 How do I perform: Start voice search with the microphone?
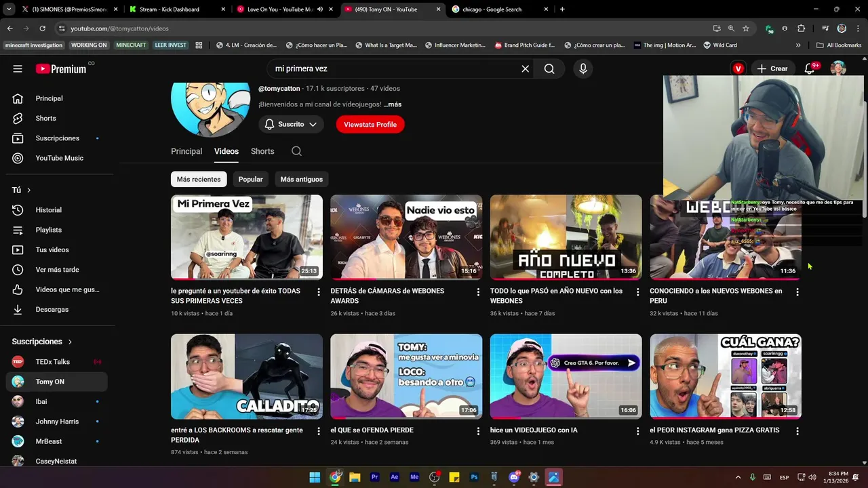[583, 68]
